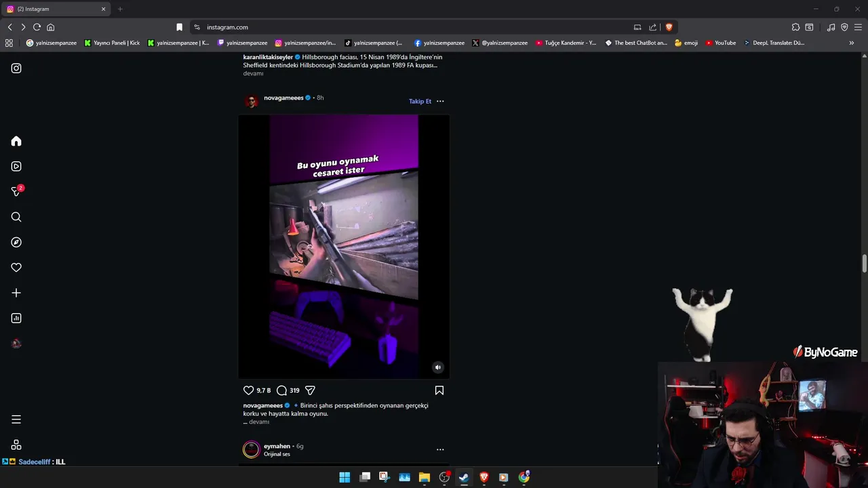This screenshot has width=868, height=488.
Task: Open Steam from the taskbar
Action: pyautogui.click(x=464, y=477)
